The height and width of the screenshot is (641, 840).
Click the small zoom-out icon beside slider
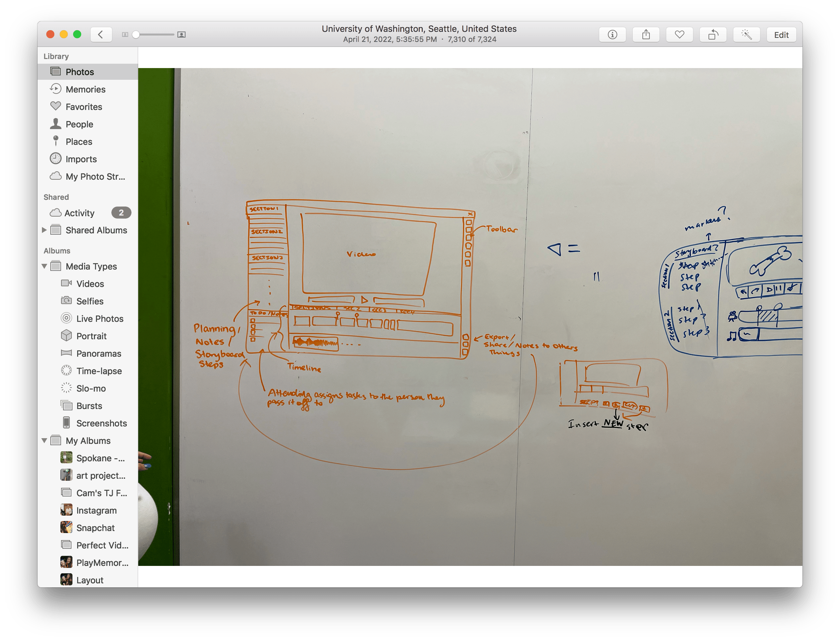coord(125,35)
